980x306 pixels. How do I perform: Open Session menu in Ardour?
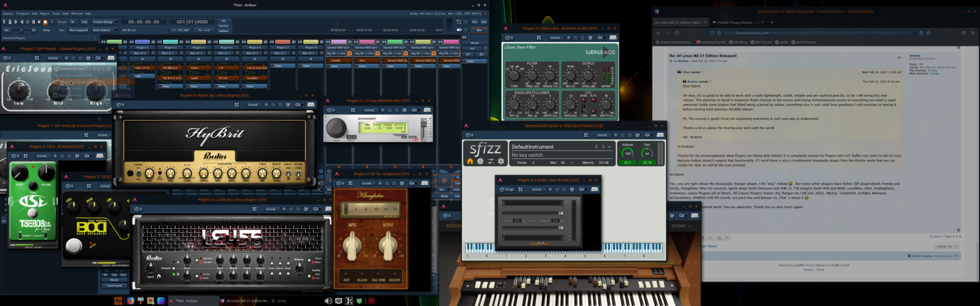(x=8, y=13)
